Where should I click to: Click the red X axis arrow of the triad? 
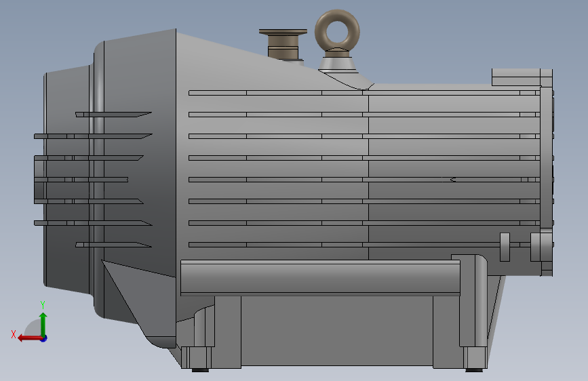29,338
